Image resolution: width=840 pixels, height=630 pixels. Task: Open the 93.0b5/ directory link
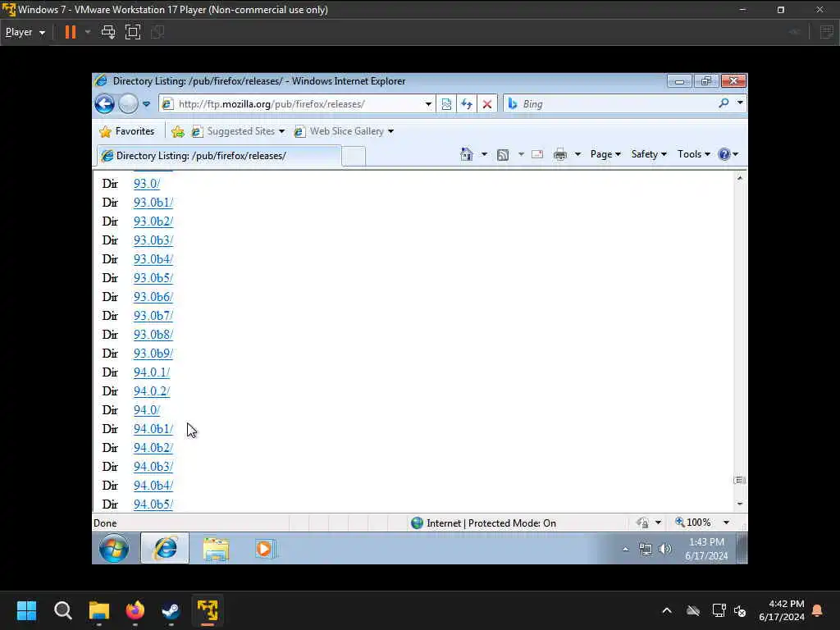click(153, 278)
